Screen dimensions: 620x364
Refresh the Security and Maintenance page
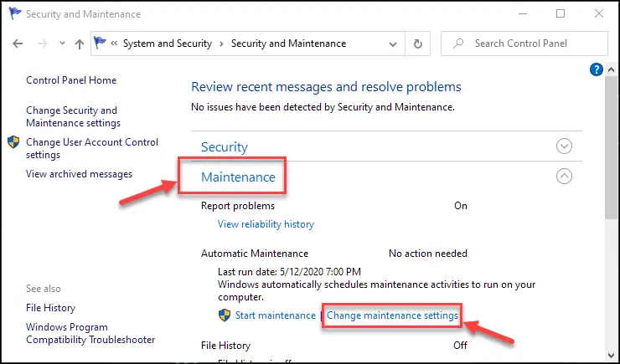click(417, 44)
